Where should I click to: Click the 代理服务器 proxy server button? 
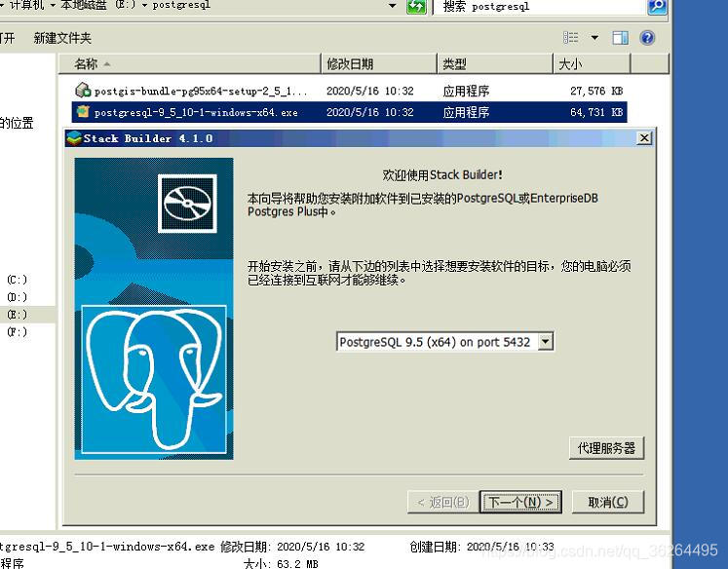(x=606, y=448)
